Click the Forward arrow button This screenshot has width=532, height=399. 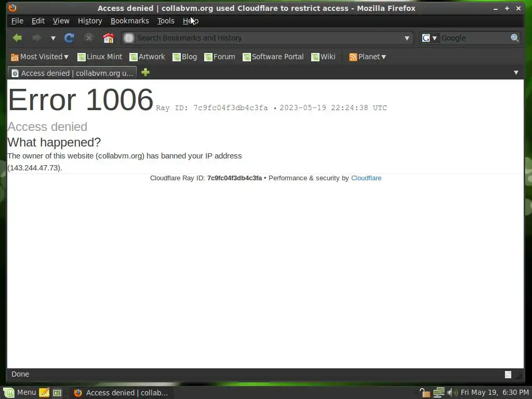[x=37, y=38]
